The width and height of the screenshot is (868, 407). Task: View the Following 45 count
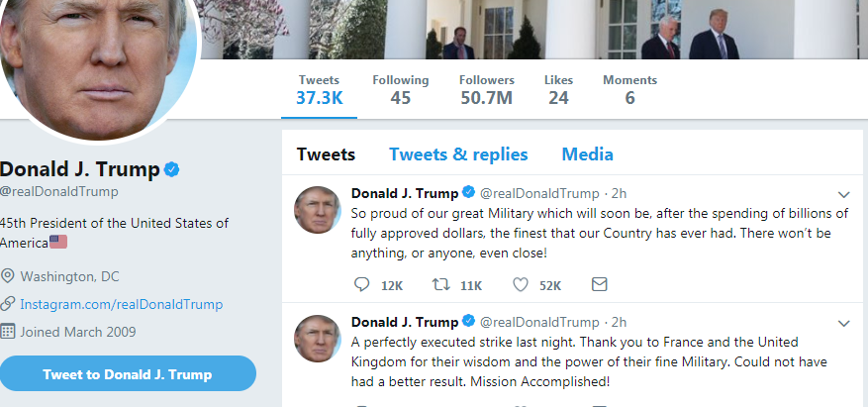pyautogui.click(x=400, y=90)
